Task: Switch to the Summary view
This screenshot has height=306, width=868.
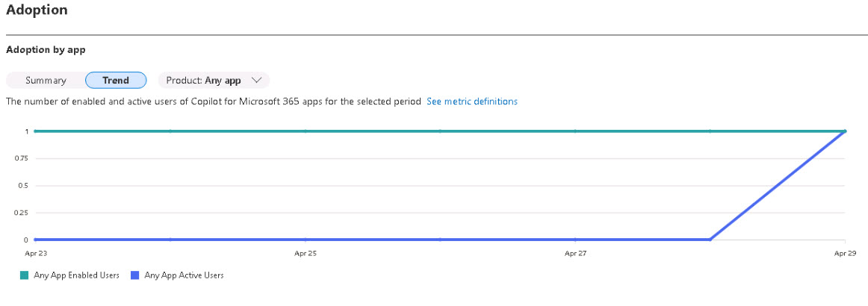Action: coord(46,81)
